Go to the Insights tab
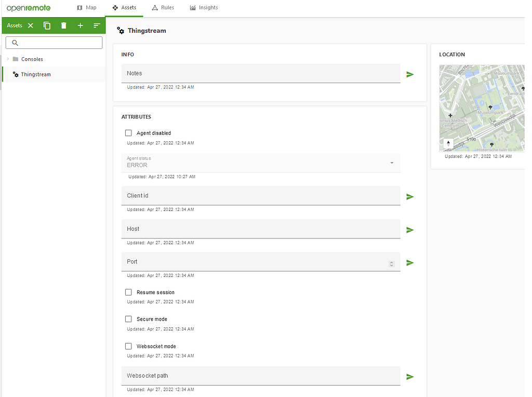Viewport: 532px width, 397px height. [204, 8]
